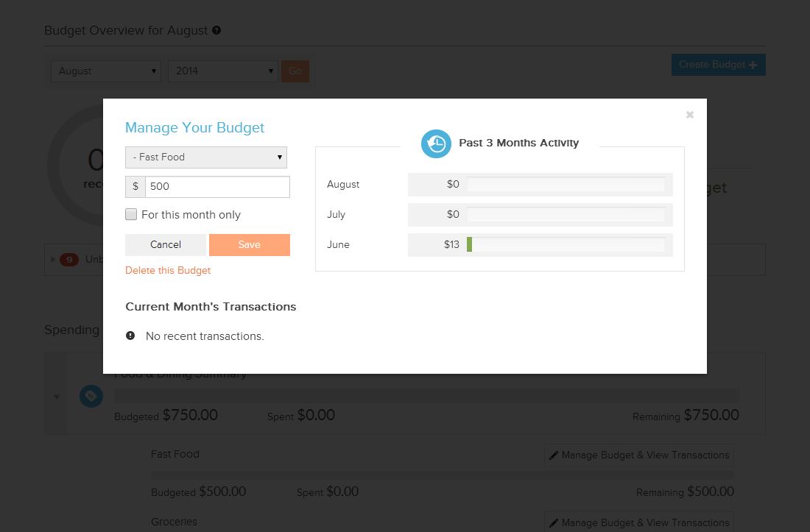The height and width of the screenshot is (532, 810).
Task: Click the Fast Food Remaining $500.00 value
Action: (711, 492)
